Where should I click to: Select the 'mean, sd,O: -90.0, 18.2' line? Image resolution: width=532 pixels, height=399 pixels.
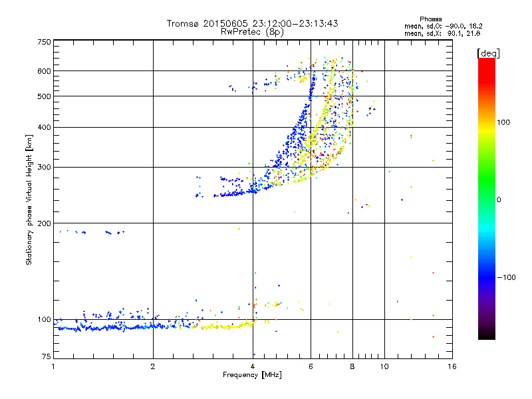tap(443, 27)
